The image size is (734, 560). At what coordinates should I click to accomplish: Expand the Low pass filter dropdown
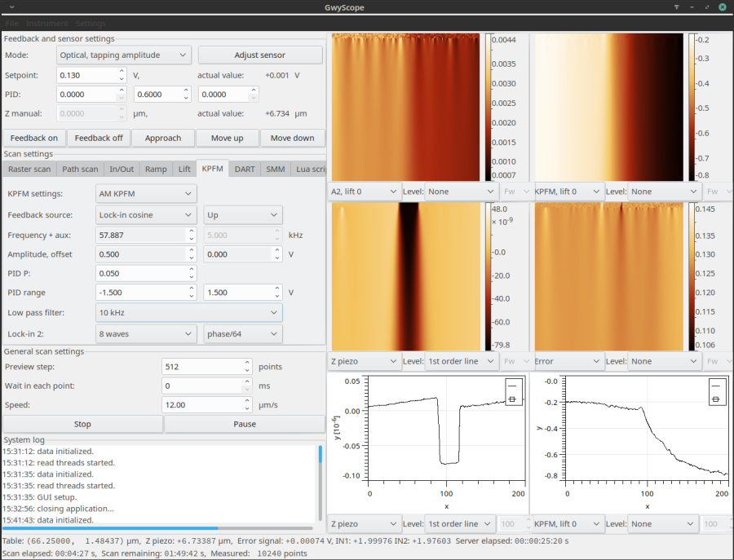(x=188, y=312)
